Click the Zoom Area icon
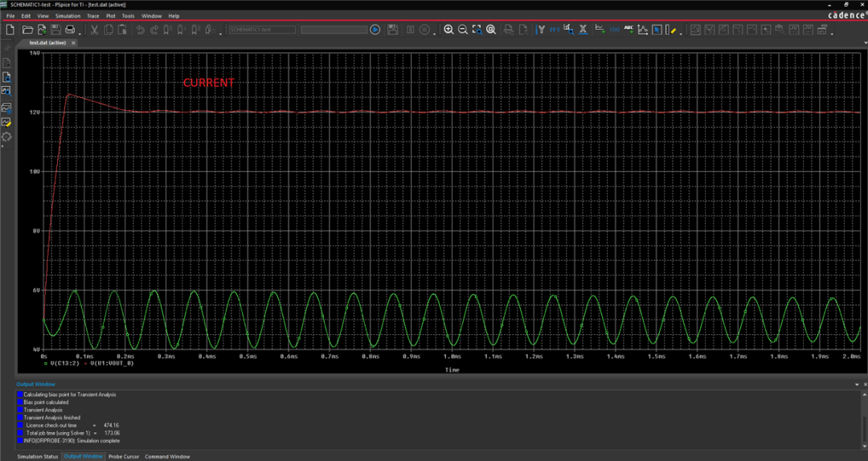 477,30
